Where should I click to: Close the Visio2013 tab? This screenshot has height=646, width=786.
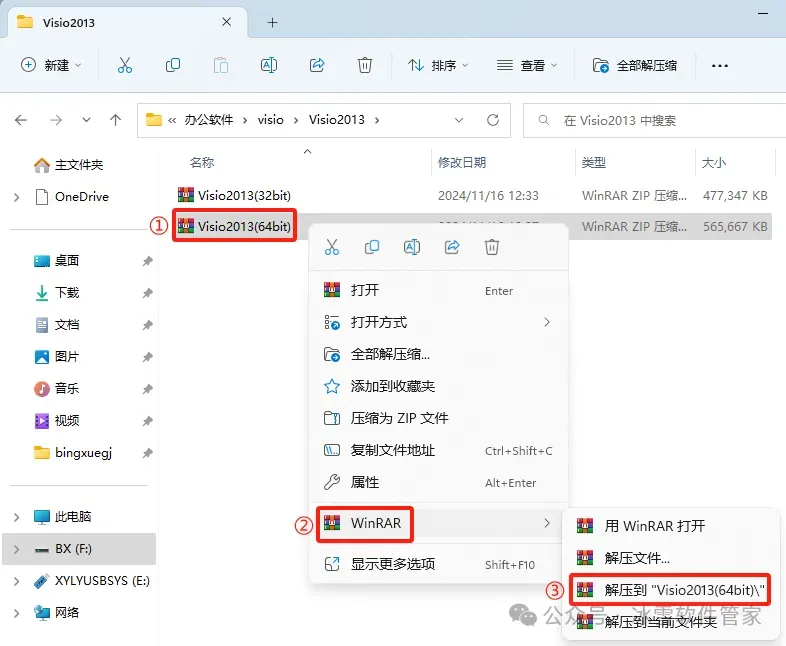[x=227, y=22]
